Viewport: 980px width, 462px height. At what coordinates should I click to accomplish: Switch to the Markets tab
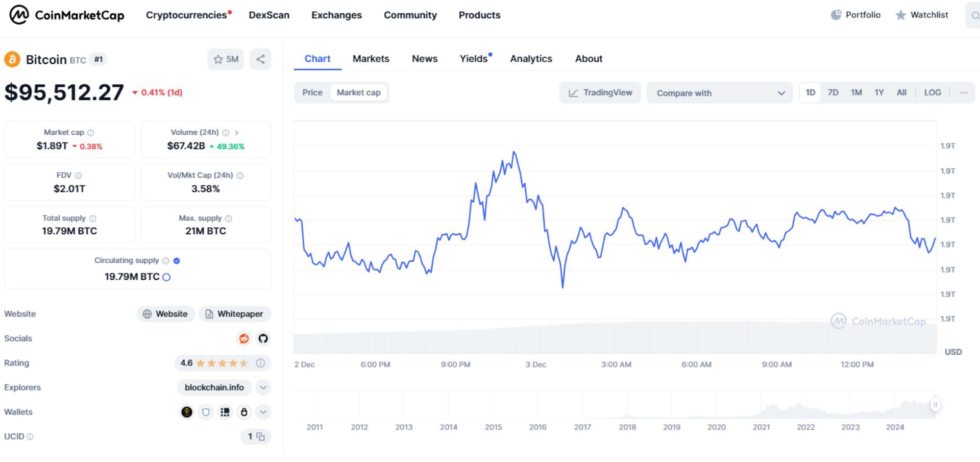pyautogui.click(x=371, y=59)
